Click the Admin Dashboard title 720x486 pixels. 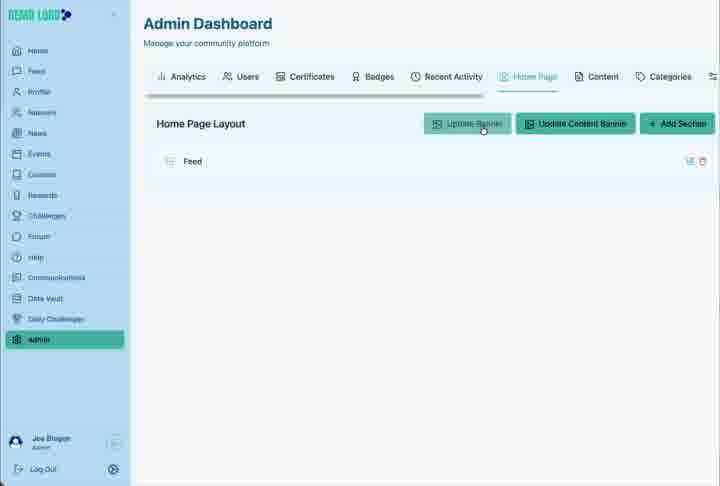coord(208,24)
